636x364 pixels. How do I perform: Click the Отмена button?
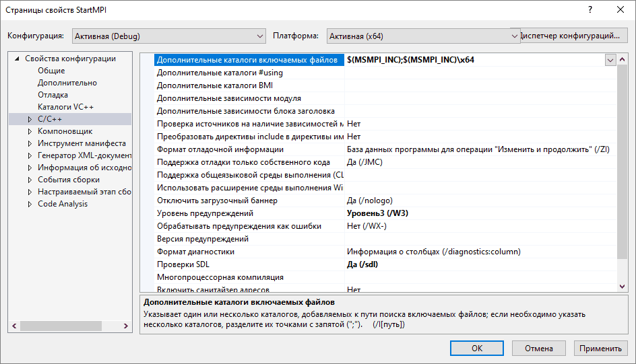[539, 349]
